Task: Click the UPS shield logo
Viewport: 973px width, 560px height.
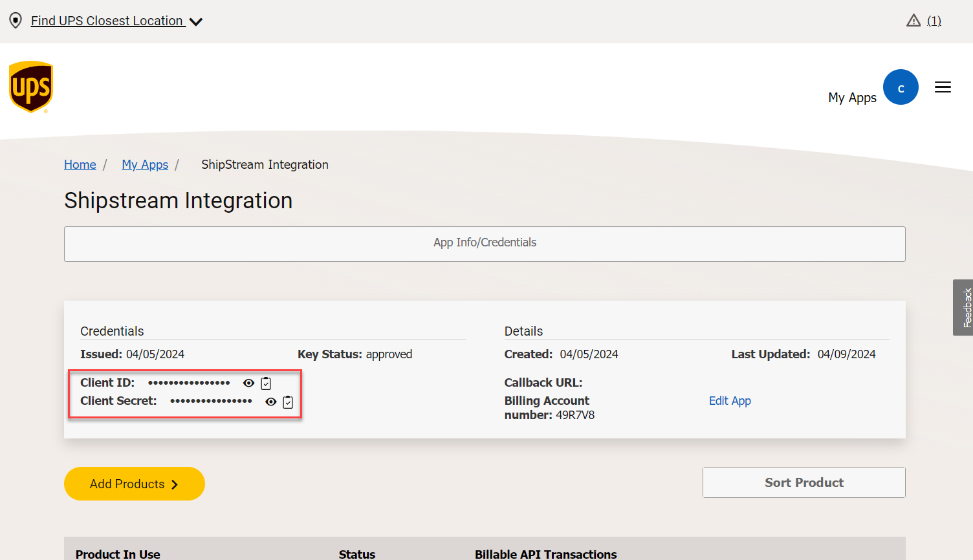Action: 31,87
